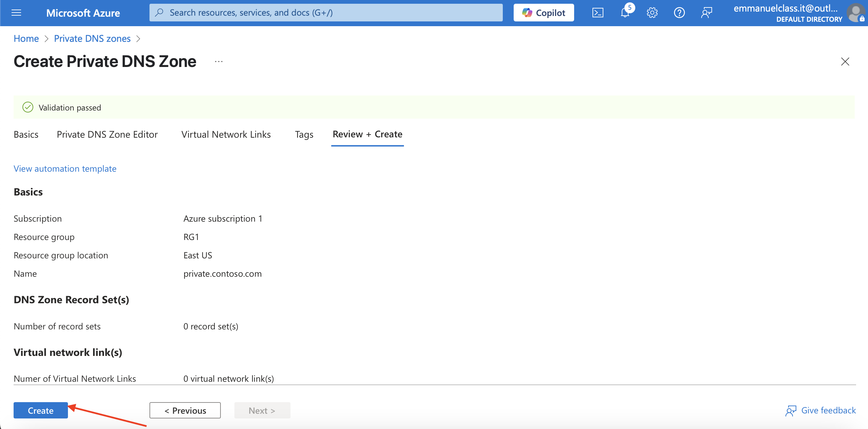
Task: Select the 'Azure subscription 1' value
Action: pyautogui.click(x=223, y=219)
